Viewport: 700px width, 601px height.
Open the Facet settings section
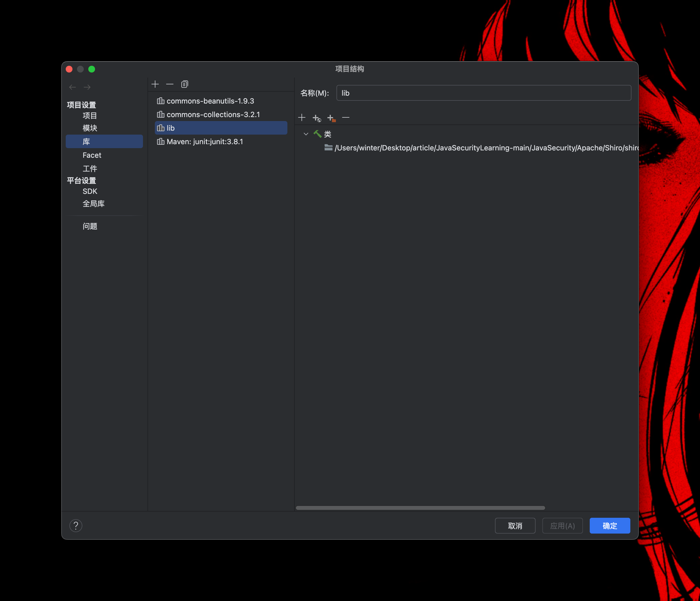[92, 155]
